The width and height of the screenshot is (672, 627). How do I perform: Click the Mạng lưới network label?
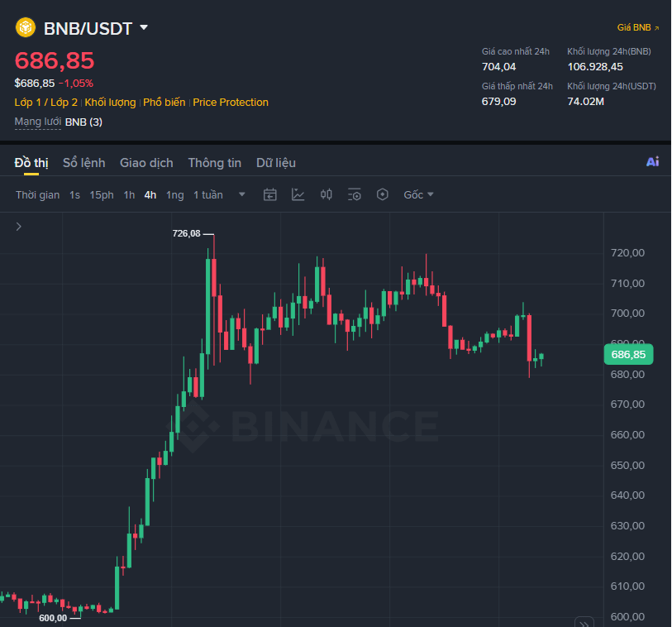point(38,122)
